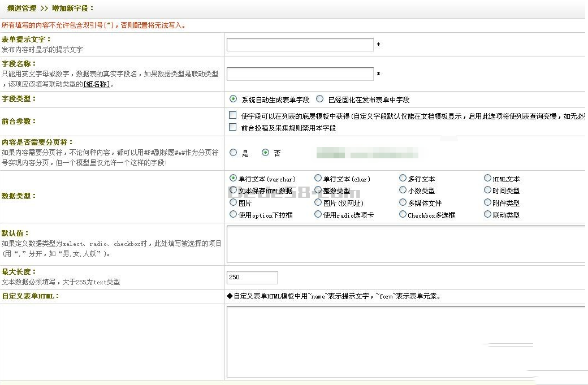Select Checkbox多选框 data type
The width and height of the screenshot is (588, 385).
pos(403,214)
